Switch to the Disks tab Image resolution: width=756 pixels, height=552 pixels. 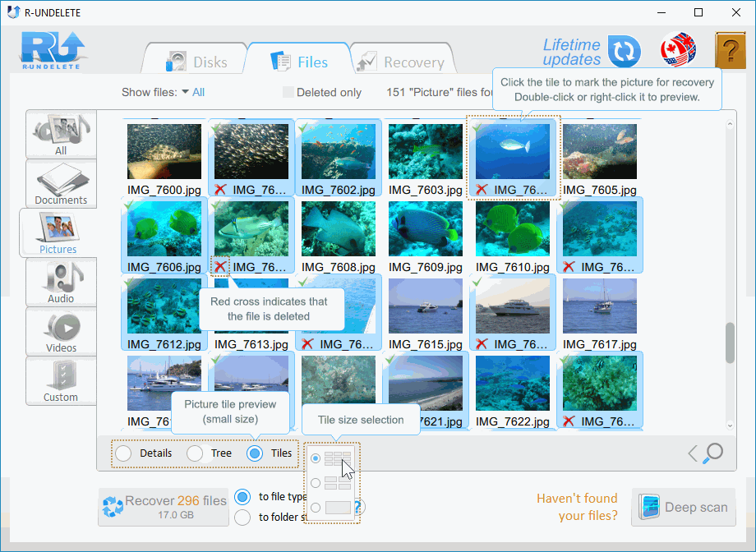196,62
